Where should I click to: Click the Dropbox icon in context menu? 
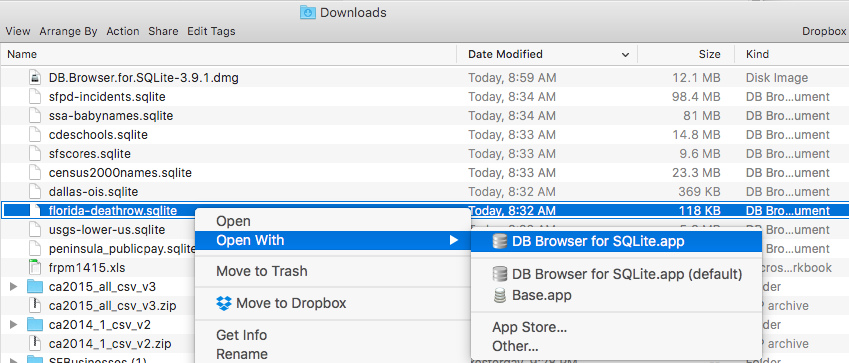224,303
